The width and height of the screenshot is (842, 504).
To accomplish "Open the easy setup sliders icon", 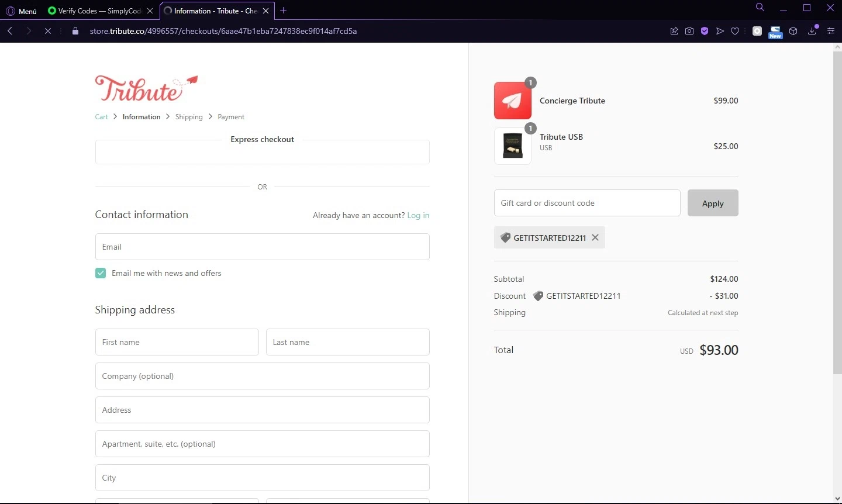I will tap(830, 31).
